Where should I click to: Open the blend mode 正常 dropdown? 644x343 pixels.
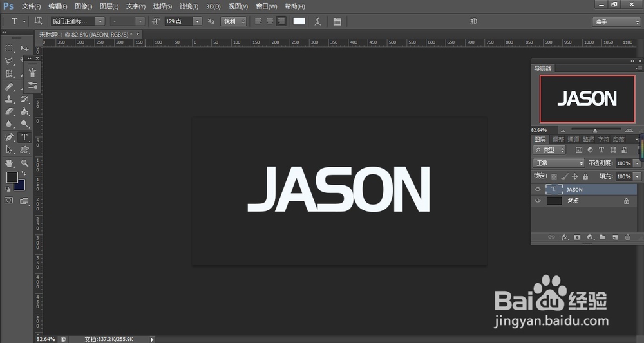(558, 163)
